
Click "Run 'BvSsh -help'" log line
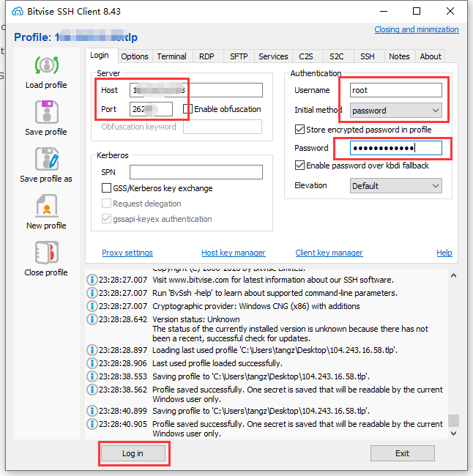click(x=275, y=293)
